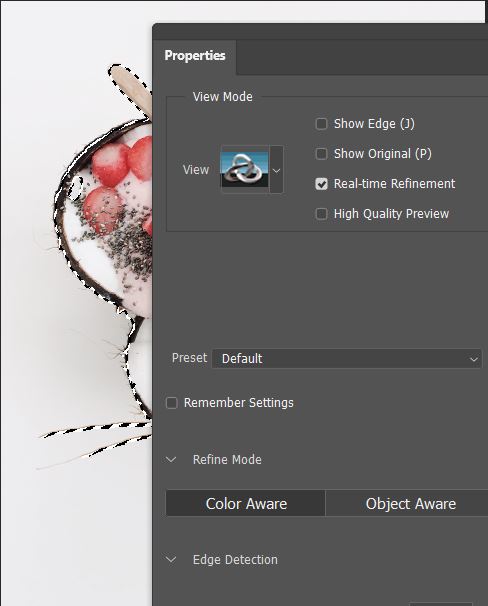Enable the High Quality Preview checkbox
The height and width of the screenshot is (606, 488).
pos(321,214)
